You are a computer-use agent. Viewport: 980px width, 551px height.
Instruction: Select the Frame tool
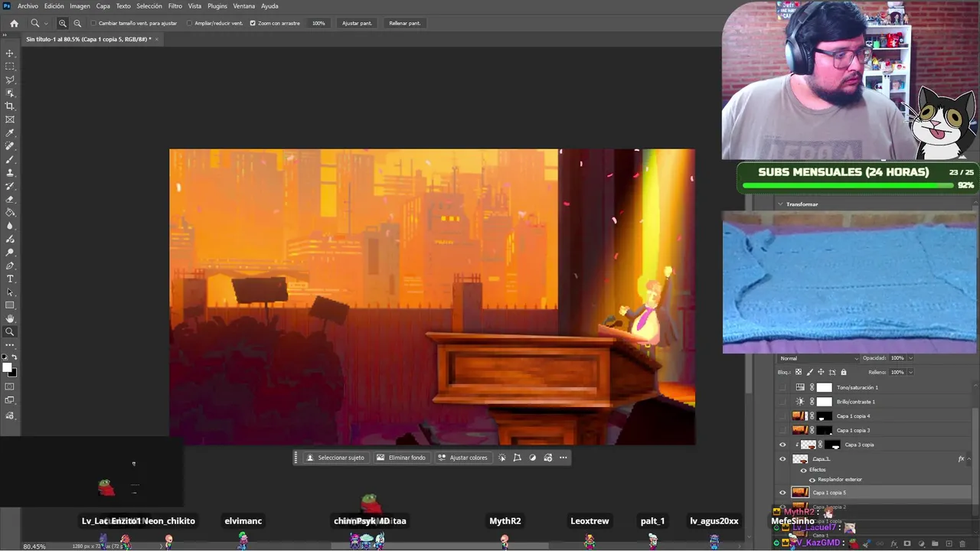click(x=10, y=119)
